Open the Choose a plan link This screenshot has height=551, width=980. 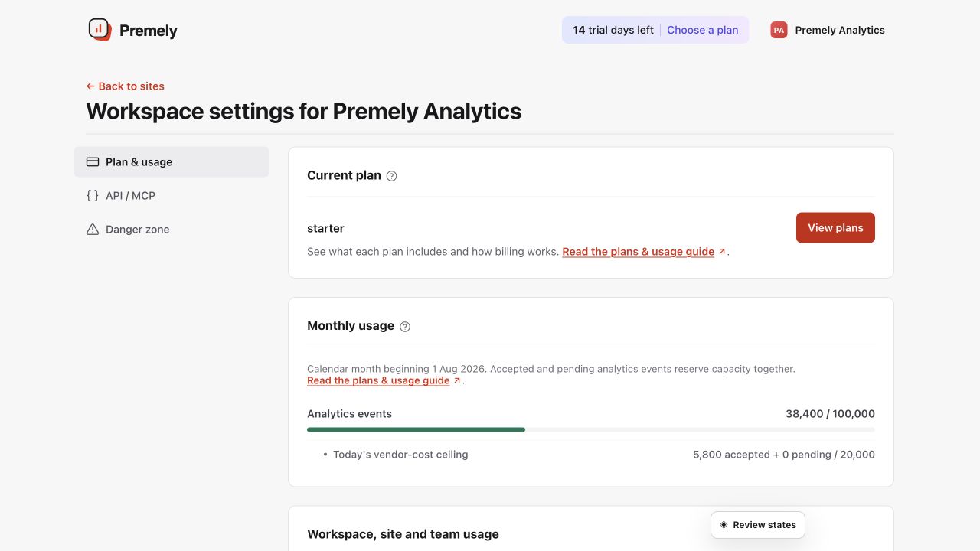[x=702, y=30]
